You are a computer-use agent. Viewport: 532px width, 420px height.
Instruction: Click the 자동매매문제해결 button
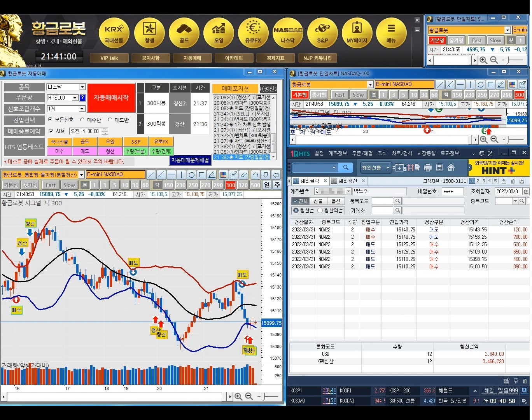coord(190,160)
